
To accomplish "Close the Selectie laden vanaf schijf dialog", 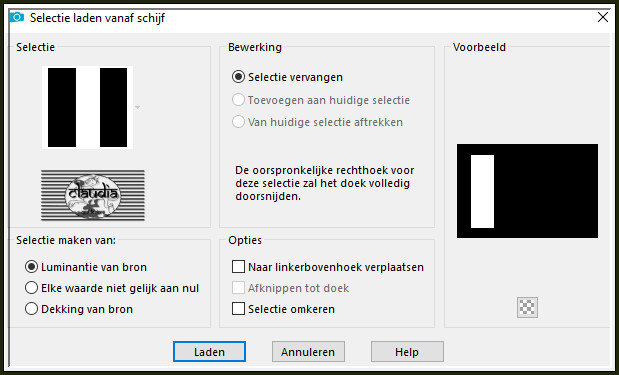I will [x=602, y=17].
